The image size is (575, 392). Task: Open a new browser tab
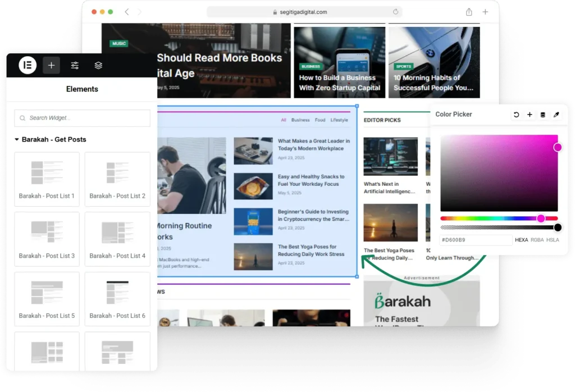coord(485,12)
